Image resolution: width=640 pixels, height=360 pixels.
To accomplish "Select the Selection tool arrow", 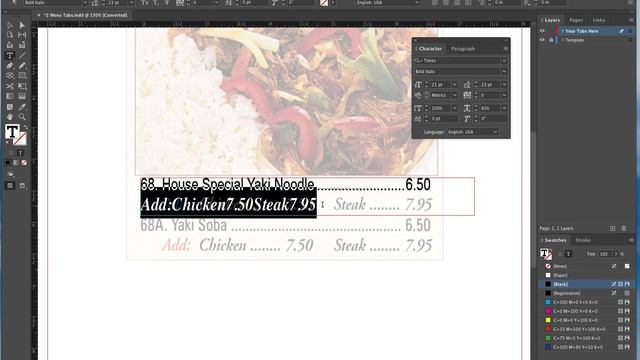I will pos(10,25).
